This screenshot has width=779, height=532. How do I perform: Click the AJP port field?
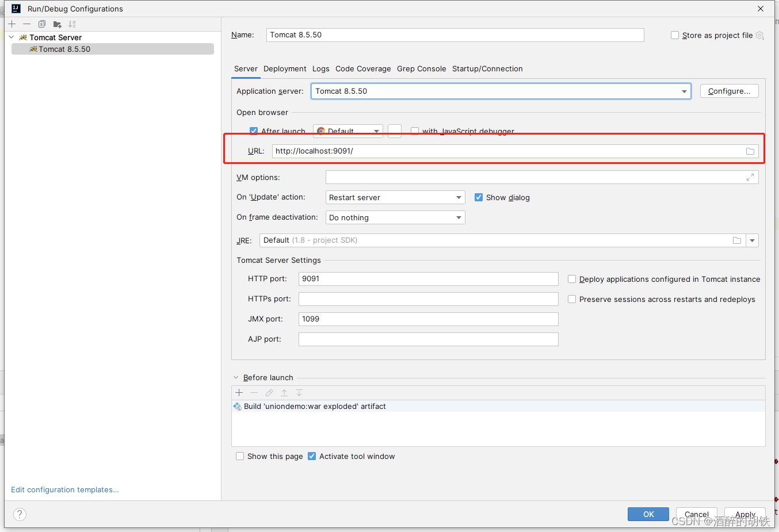[x=429, y=339]
